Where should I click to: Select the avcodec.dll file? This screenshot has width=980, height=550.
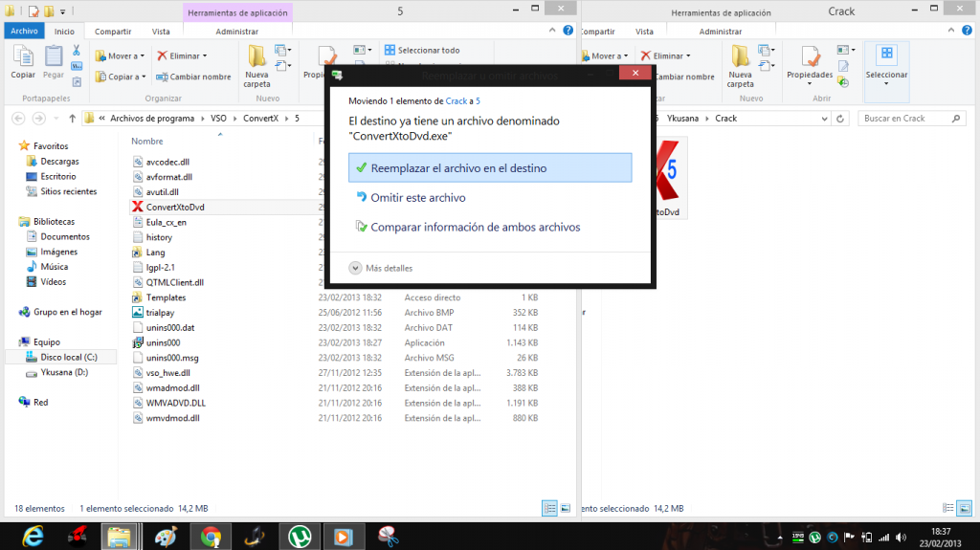point(167,162)
